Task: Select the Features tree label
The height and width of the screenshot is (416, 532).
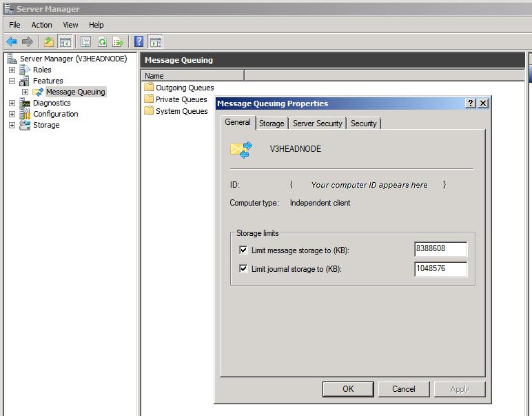Action: click(x=48, y=81)
